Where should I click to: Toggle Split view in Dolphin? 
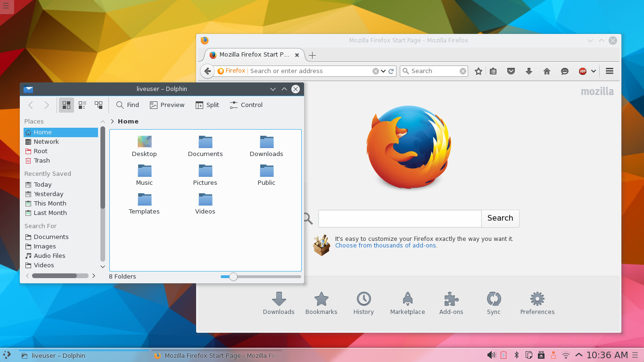click(207, 105)
